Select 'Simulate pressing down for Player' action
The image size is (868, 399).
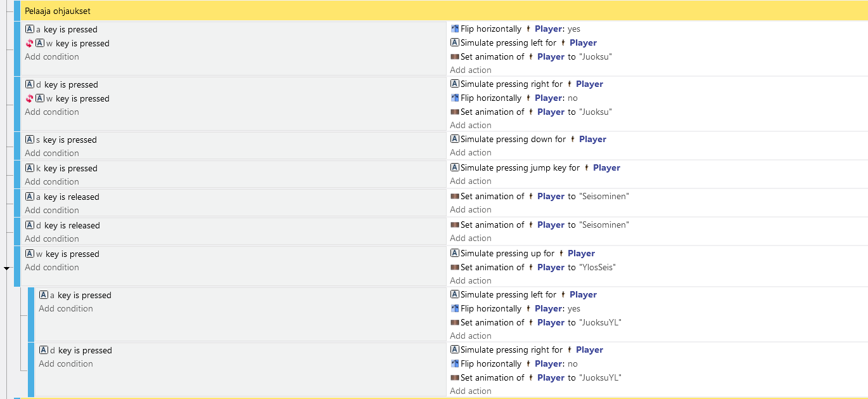(x=528, y=139)
